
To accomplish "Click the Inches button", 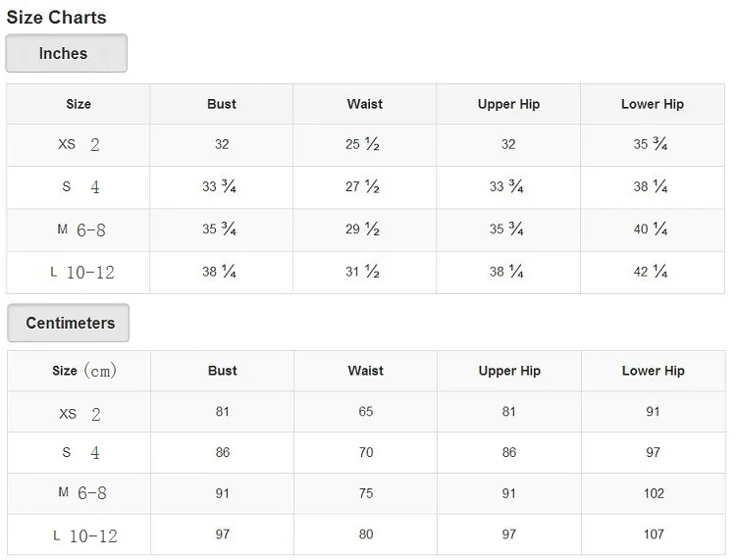I will pyautogui.click(x=66, y=54).
